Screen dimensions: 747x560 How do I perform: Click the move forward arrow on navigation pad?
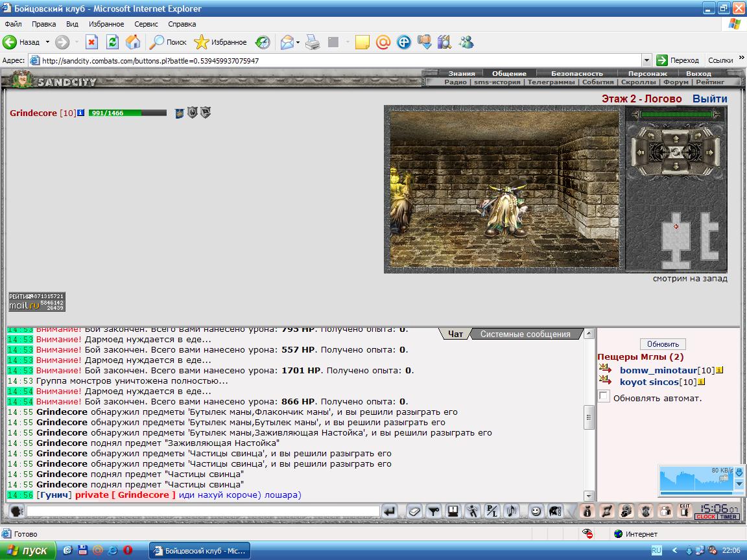click(x=676, y=138)
